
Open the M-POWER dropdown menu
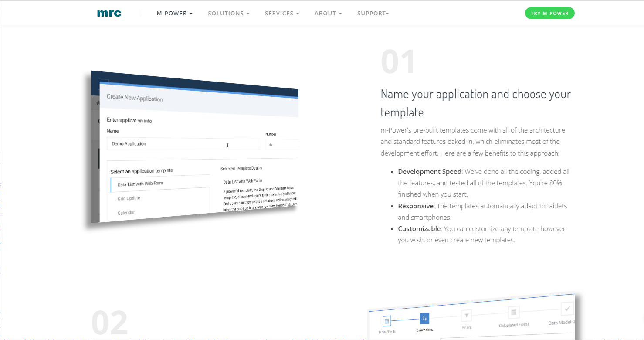174,14
